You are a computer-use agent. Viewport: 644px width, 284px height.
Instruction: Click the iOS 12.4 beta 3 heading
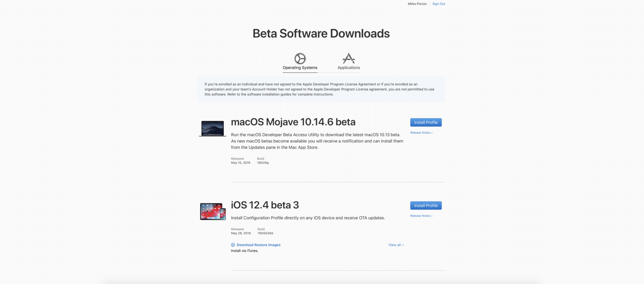coord(265,205)
